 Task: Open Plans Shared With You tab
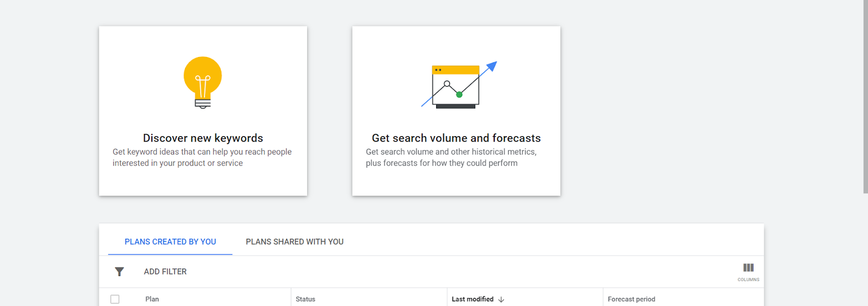pyautogui.click(x=295, y=242)
